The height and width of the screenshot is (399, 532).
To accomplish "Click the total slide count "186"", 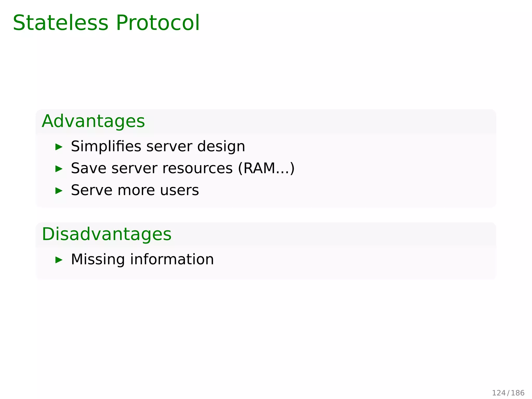I will click(x=518, y=393).
